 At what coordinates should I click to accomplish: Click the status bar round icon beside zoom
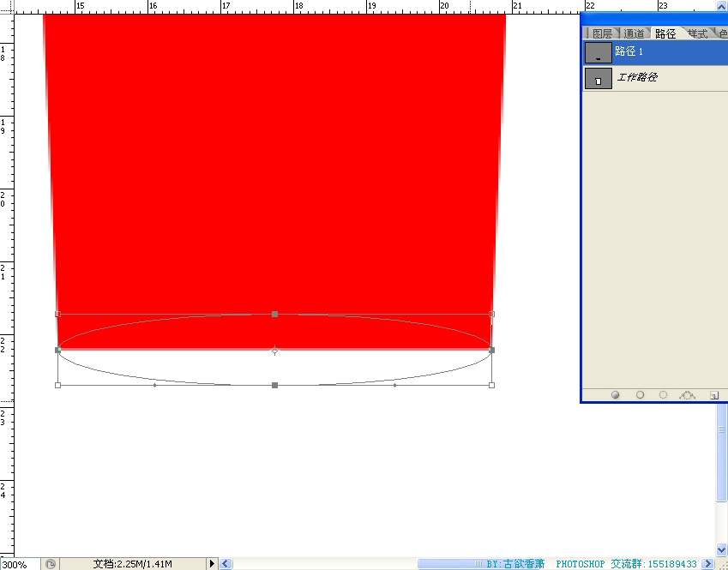click(51, 564)
